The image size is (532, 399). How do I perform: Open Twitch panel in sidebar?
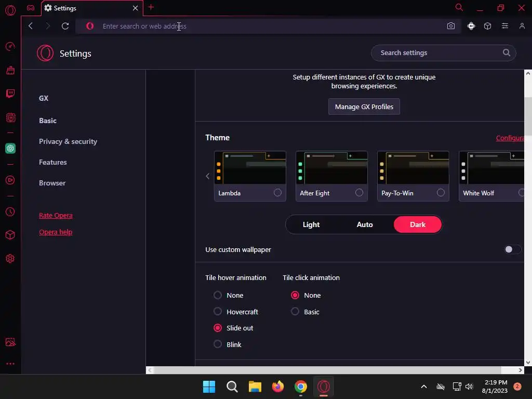click(10, 94)
